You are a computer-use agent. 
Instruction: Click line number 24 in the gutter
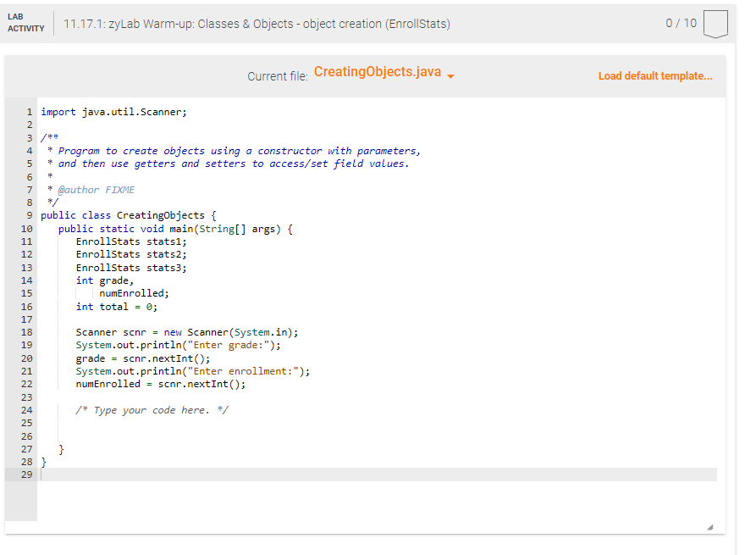(26, 410)
